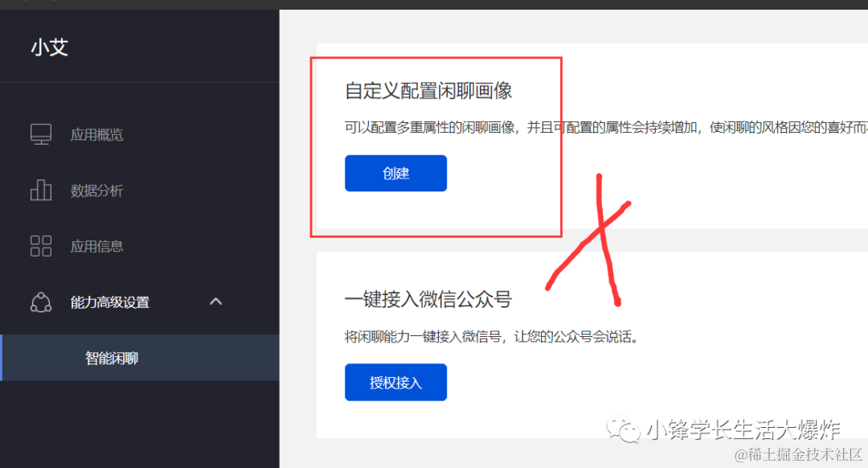
Task: Click the 自定义配置闲聊画像 heading
Action: pos(428,91)
